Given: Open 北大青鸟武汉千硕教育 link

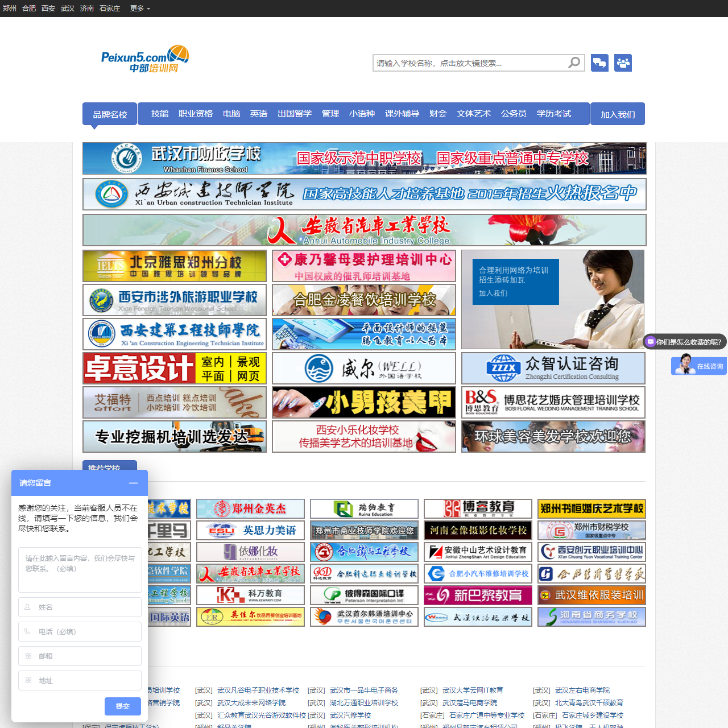Looking at the screenshot, I should [x=589, y=703].
